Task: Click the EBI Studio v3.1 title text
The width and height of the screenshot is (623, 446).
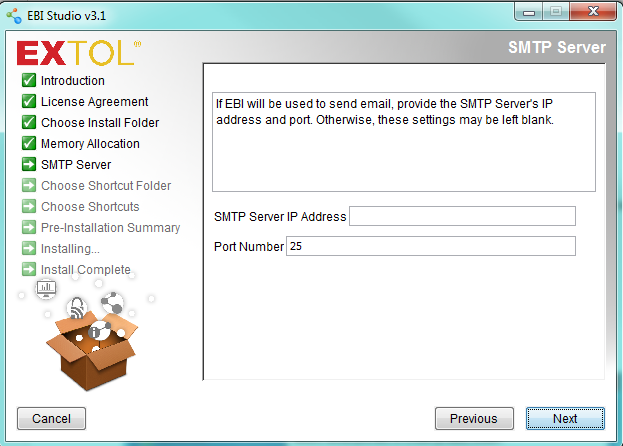Action: point(66,16)
